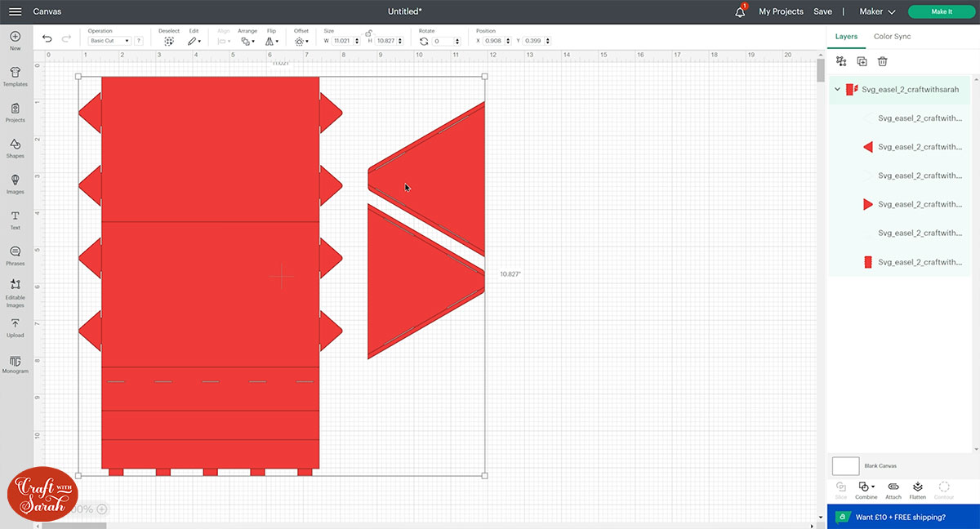Collapse the Svg_easel_2_craftwithsarah group
980x529 pixels.
pos(837,90)
